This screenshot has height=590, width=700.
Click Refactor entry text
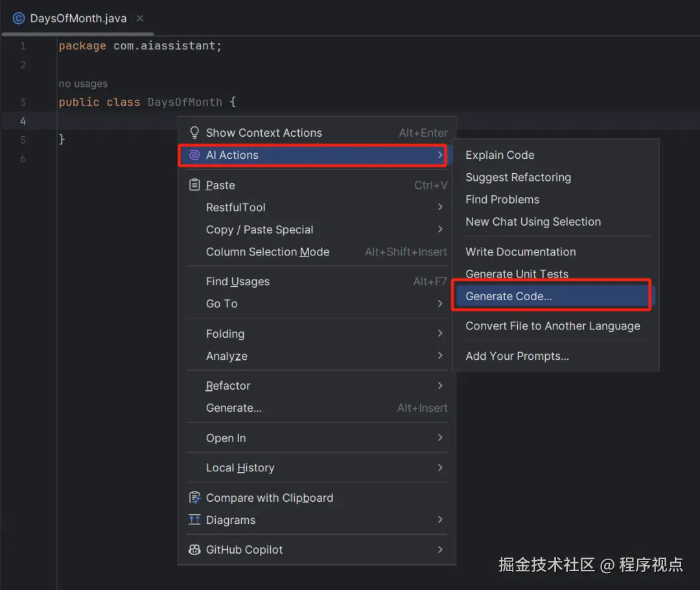click(x=227, y=386)
